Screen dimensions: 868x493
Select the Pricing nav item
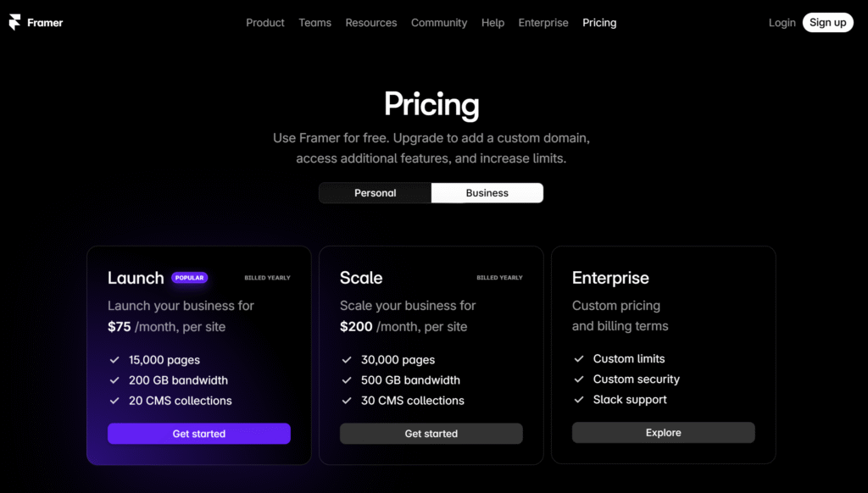point(599,23)
